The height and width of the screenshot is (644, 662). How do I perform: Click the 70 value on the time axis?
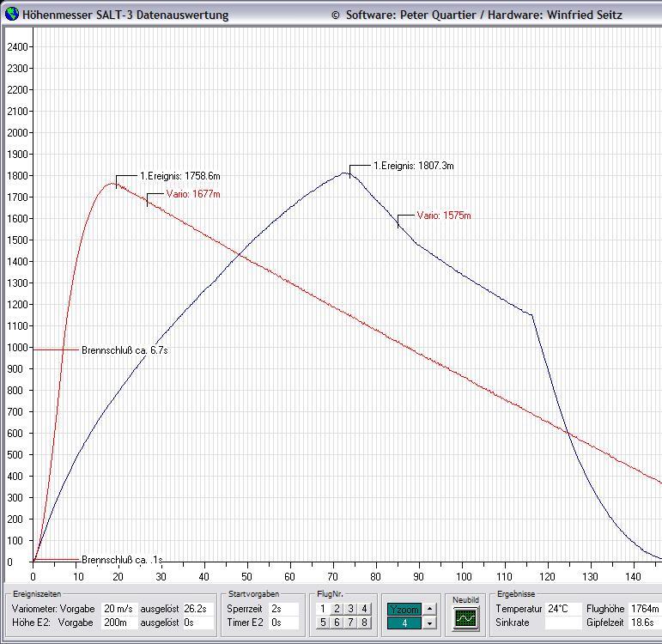tap(332, 576)
